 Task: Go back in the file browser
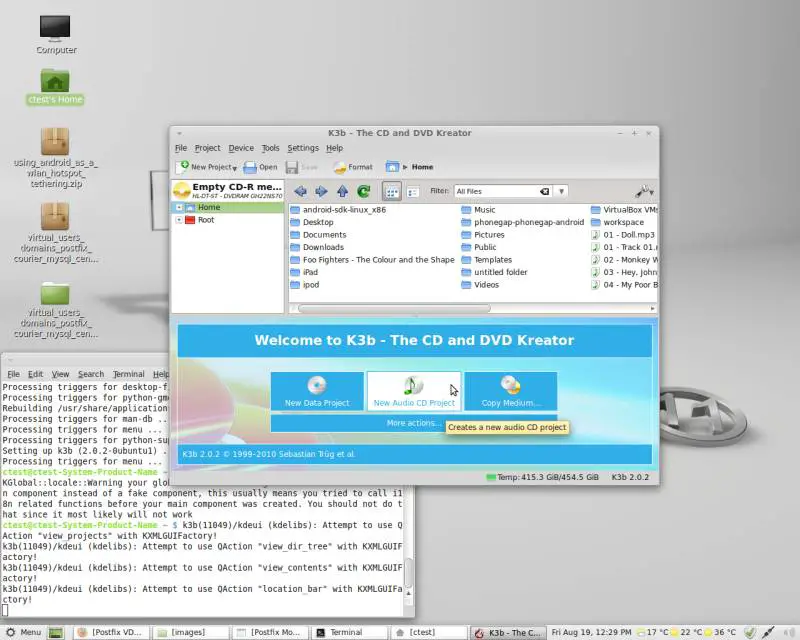click(301, 191)
